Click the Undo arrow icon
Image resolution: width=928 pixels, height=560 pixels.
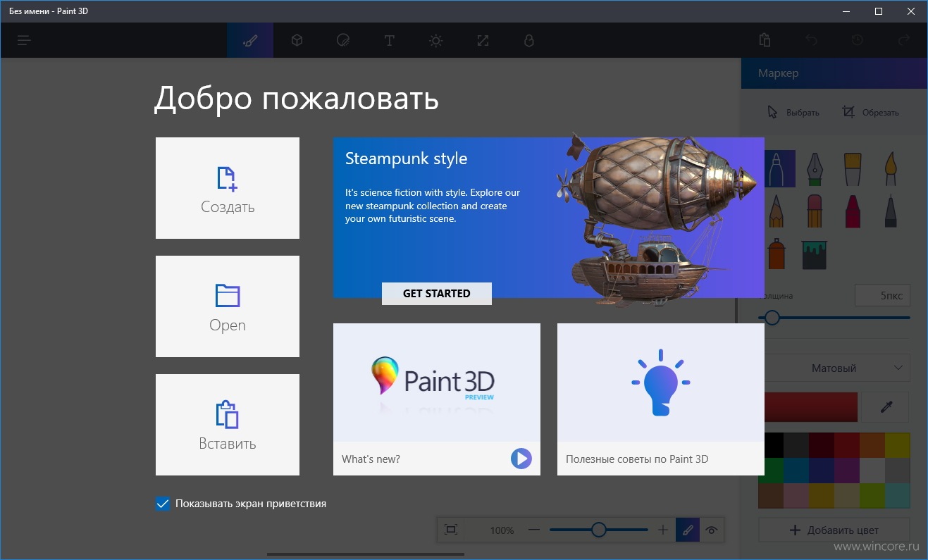coord(811,41)
